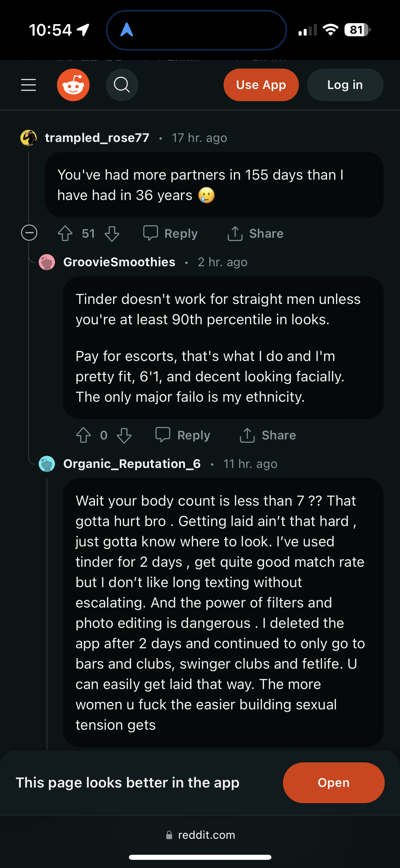Open page in the Reddit app
This screenshot has height=868, width=400.
[334, 783]
